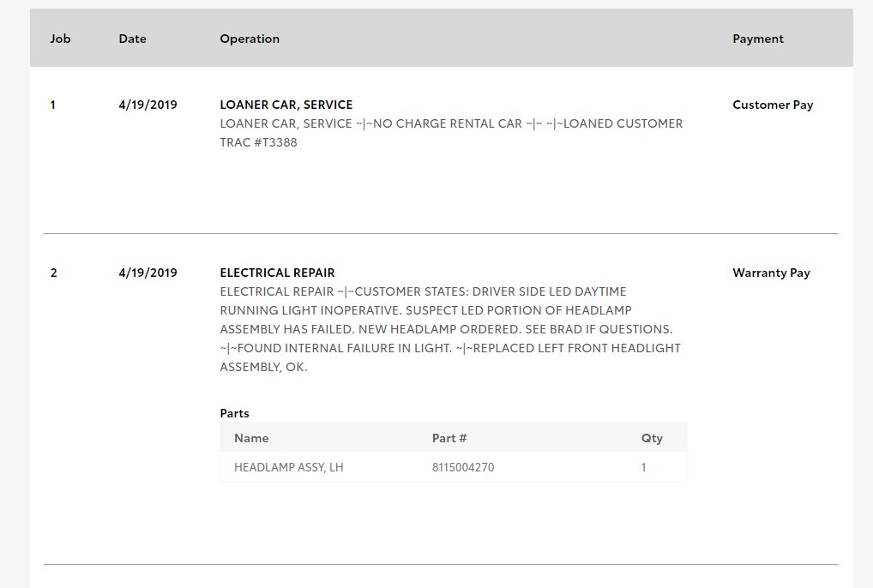Select HEADLAMP ASSY, LH part name
The width and height of the screenshot is (873, 588).
tap(289, 467)
